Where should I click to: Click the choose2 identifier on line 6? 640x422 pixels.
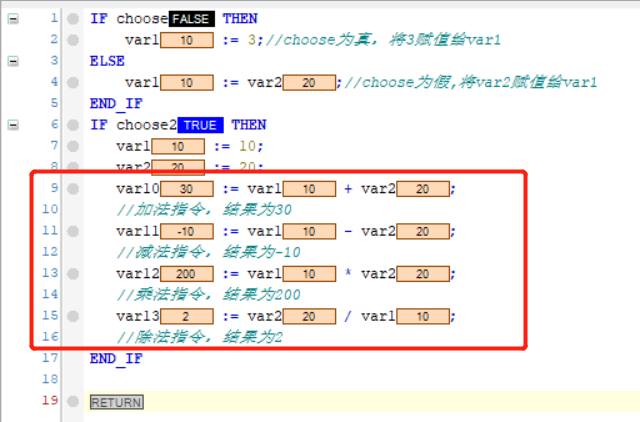[147, 125]
